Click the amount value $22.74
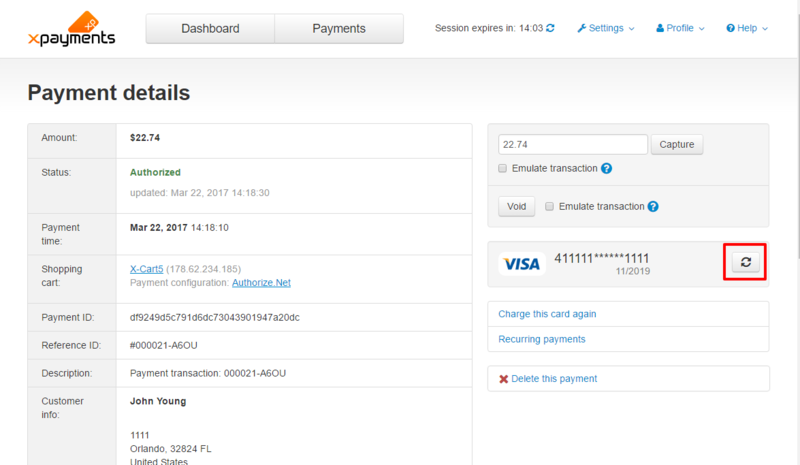The image size is (800, 465). tap(145, 138)
